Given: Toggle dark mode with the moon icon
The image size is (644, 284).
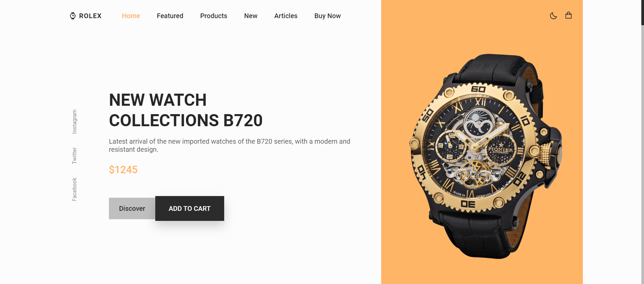Looking at the screenshot, I should (x=553, y=16).
